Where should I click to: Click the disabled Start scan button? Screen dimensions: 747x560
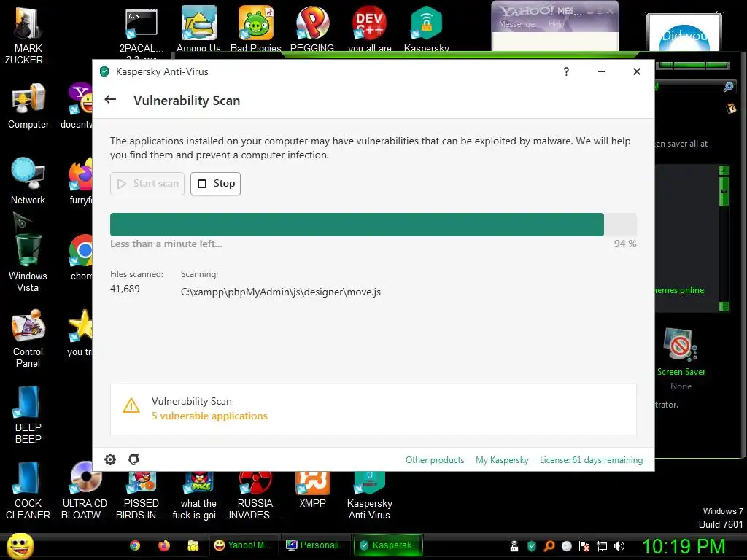click(x=147, y=183)
